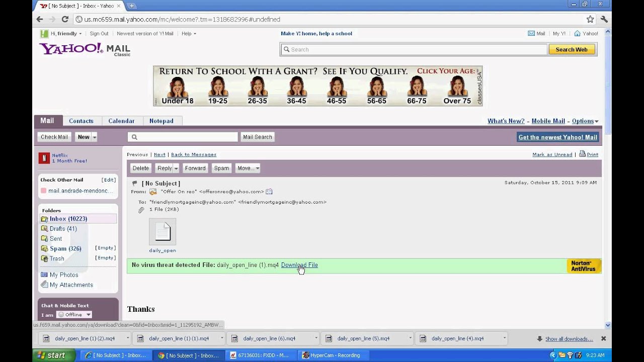Image resolution: width=644 pixels, height=362 pixels.
Task: Switch to the Mail tab
Action: pos(47,121)
